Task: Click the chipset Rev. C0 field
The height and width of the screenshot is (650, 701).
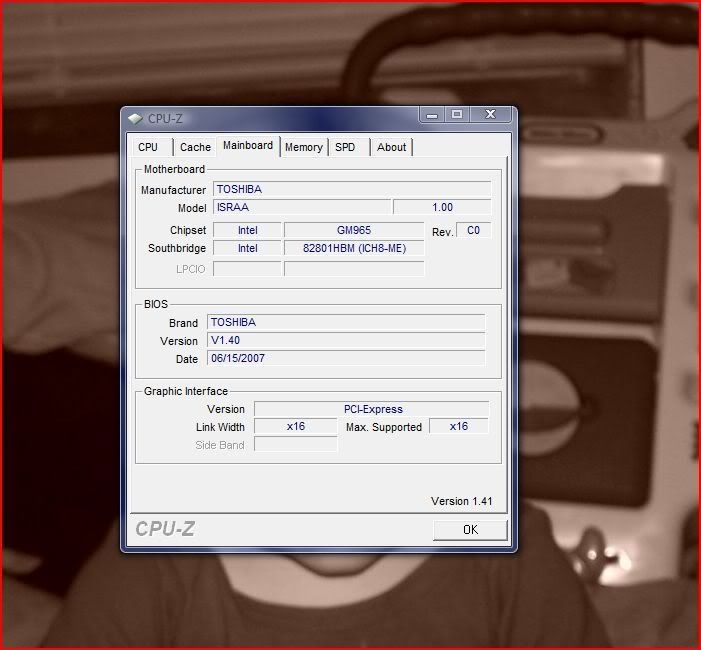Action: [x=473, y=230]
